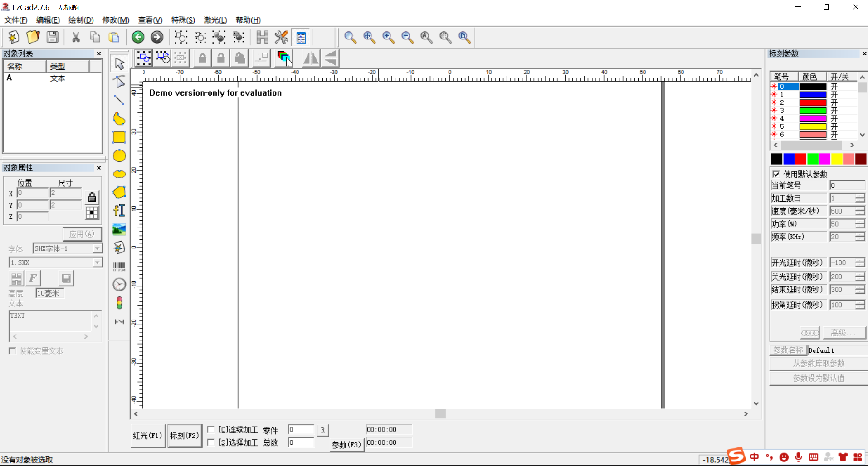Open the 1. SHX font name dropdown

click(98, 262)
